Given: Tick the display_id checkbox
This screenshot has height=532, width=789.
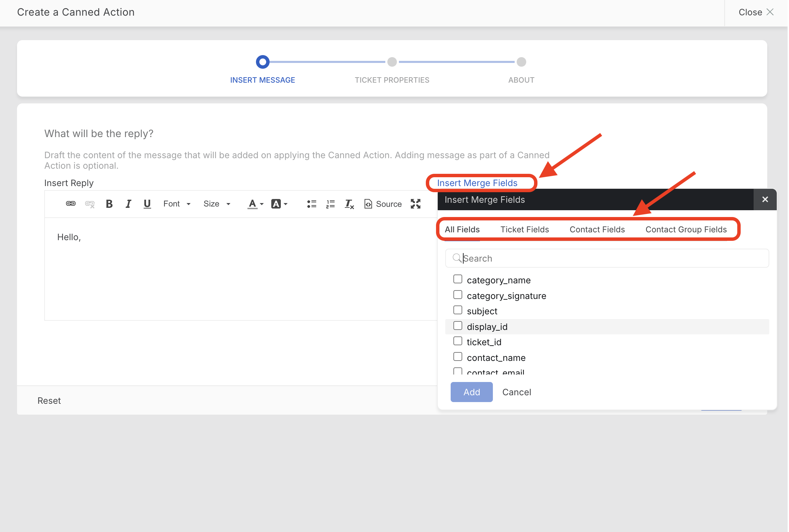Looking at the screenshot, I should [x=458, y=326].
